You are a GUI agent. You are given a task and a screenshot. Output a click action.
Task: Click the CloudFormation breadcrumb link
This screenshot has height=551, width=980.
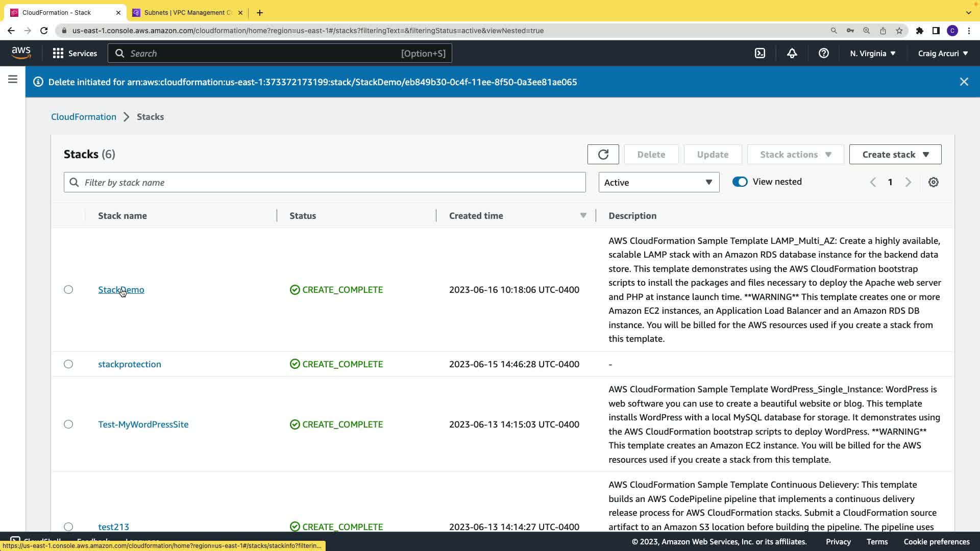pos(84,117)
